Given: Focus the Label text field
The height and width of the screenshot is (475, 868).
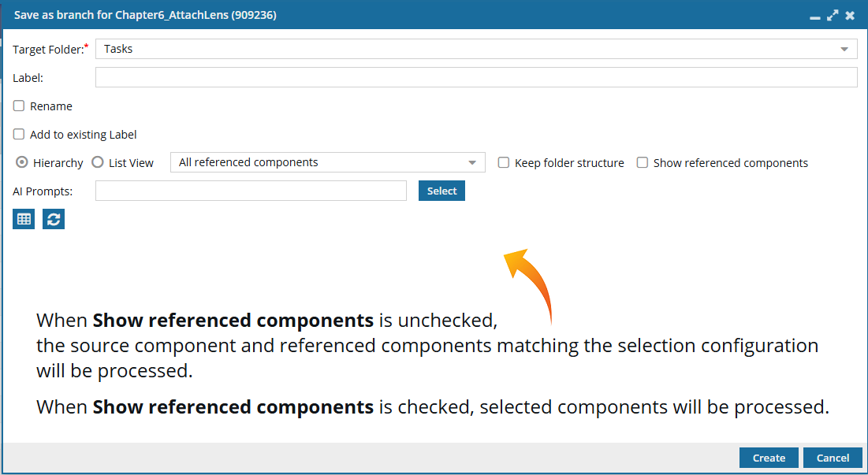Looking at the screenshot, I should (x=476, y=77).
